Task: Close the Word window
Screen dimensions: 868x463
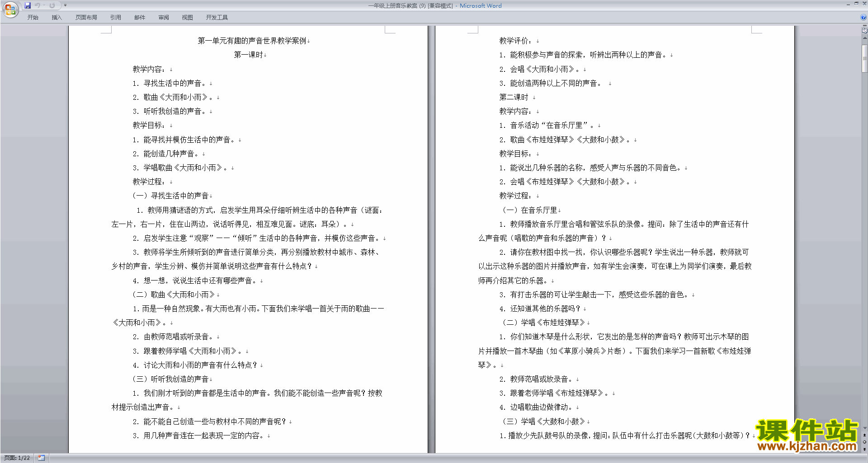Action: pyautogui.click(x=864, y=4)
